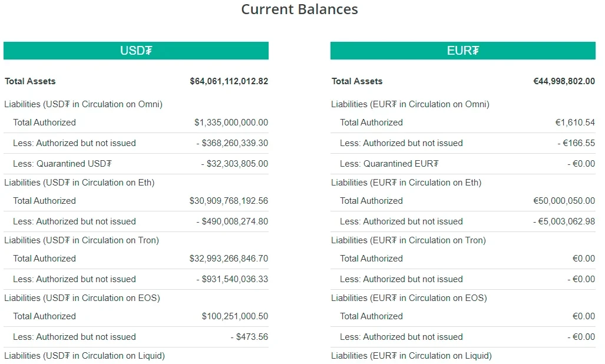Click the Less: Quarantined USD₮ row label
Image resolution: width=605 pixels, height=364 pixels.
pyautogui.click(x=62, y=164)
